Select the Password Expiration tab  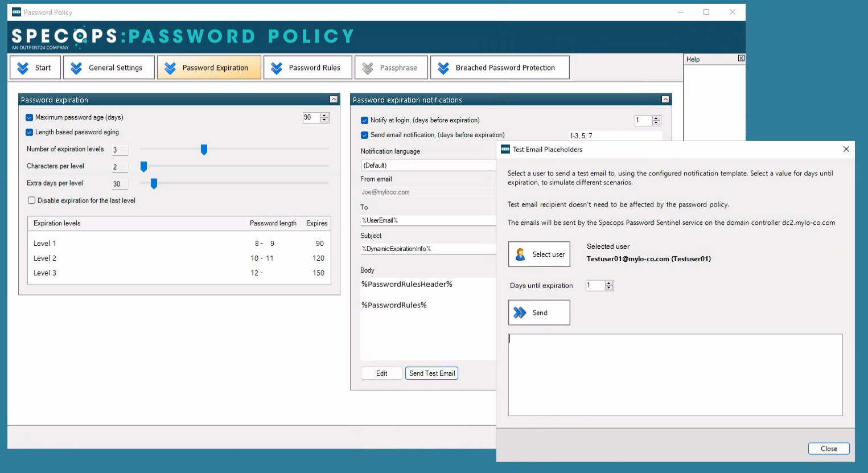(x=209, y=68)
